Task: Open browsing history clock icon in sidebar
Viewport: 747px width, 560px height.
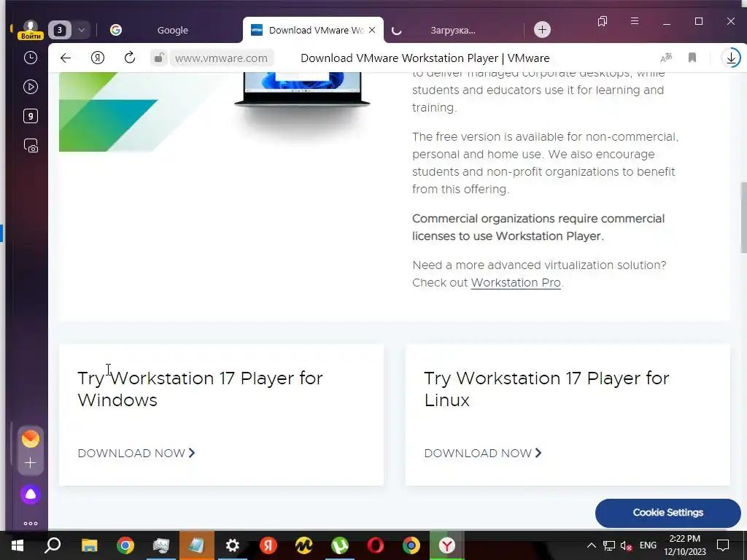Action: click(x=31, y=58)
